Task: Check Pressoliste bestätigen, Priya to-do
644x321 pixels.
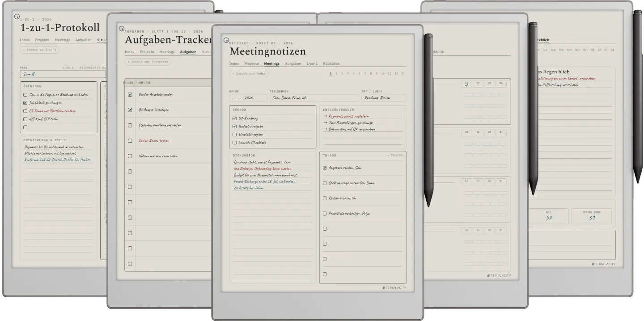Action: [x=325, y=213]
